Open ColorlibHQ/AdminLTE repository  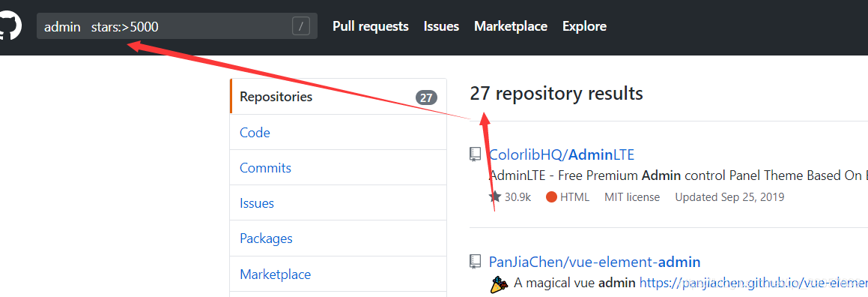click(562, 154)
